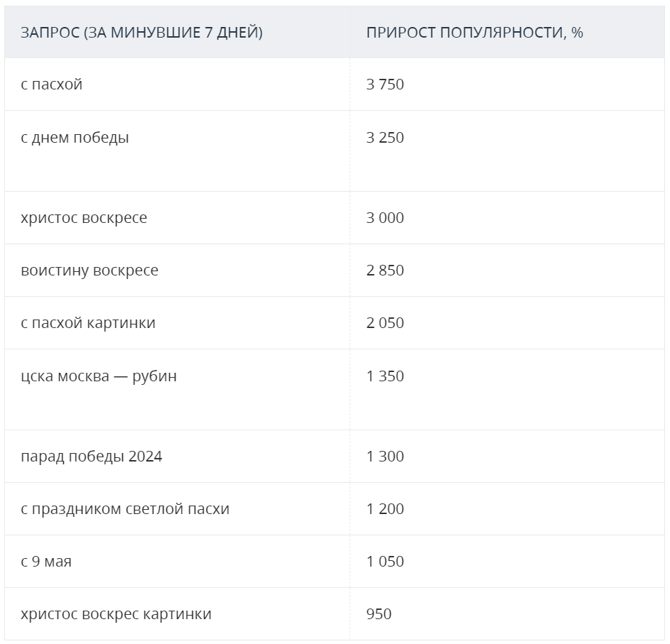Select the 'с пасхой' query cell
Image resolution: width=670 pixels, height=644 pixels.
51,84
